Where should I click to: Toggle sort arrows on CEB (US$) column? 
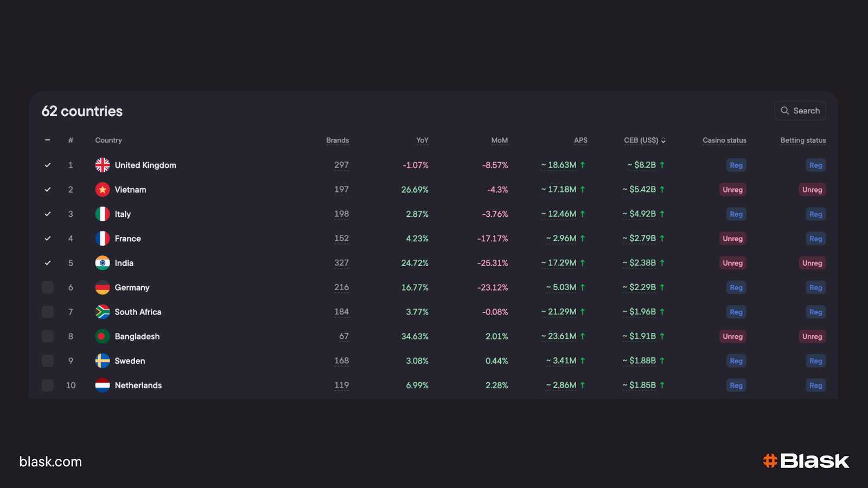click(663, 140)
